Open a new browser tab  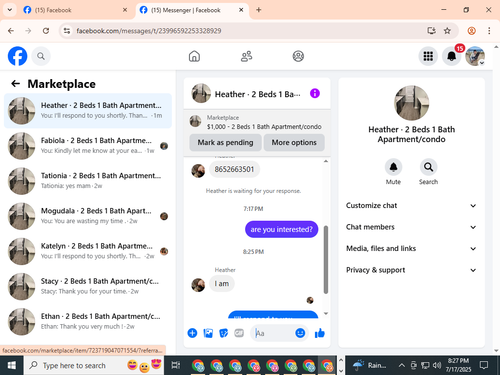[x=259, y=10]
